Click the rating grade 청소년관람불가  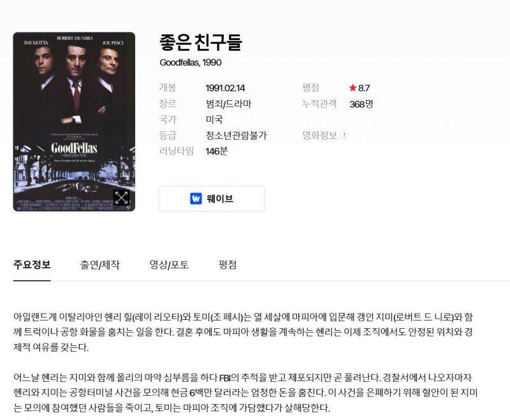[236, 135]
